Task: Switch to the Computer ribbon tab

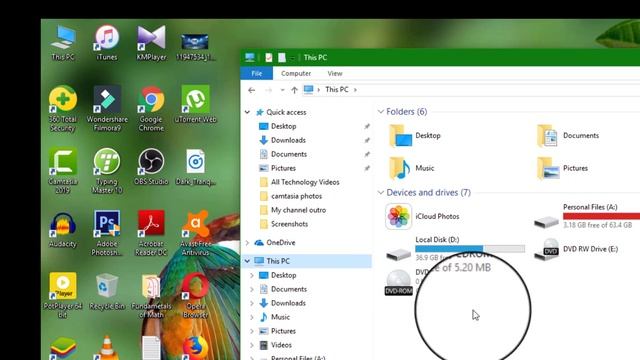Action: (296, 73)
